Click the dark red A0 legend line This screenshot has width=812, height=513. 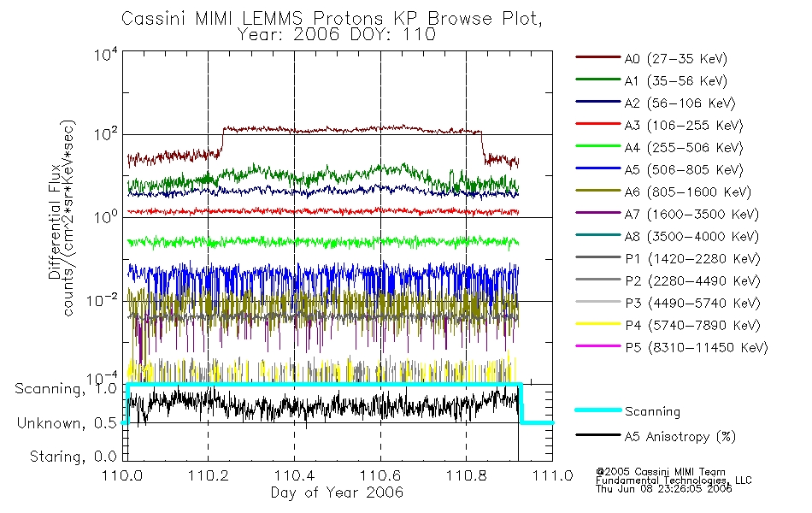tap(598, 57)
